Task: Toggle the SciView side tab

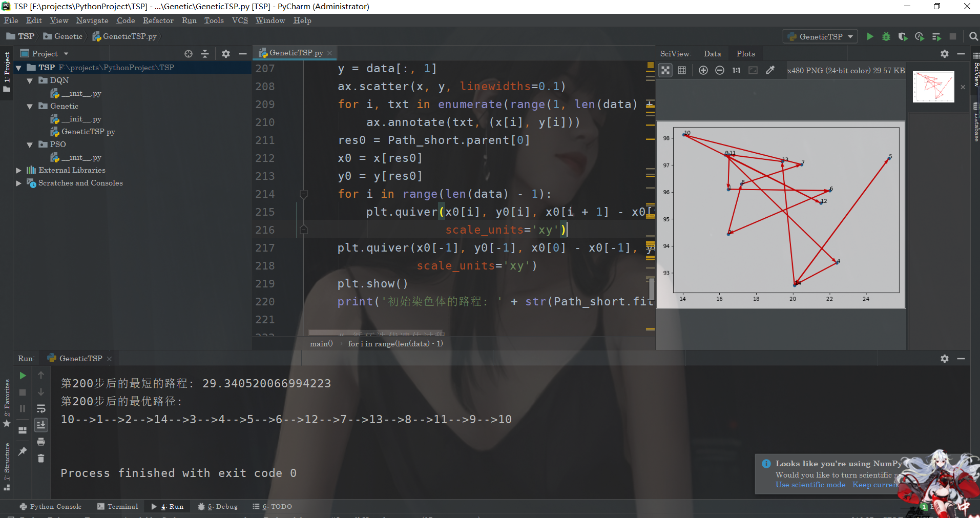Action: coord(976,69)
